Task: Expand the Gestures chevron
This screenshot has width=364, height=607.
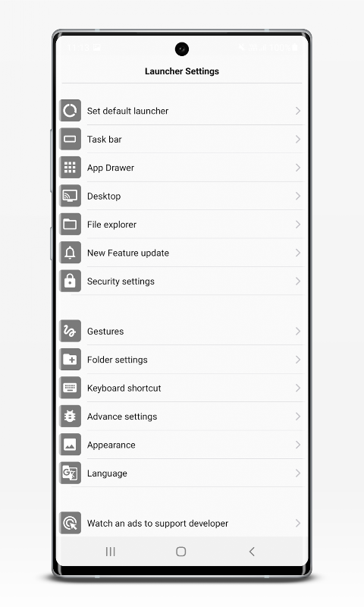Action: [x=298, y=331]
